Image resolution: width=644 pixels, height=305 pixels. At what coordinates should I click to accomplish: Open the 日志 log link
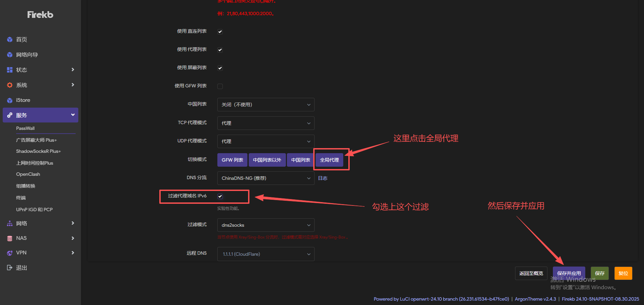coord(323,178)
